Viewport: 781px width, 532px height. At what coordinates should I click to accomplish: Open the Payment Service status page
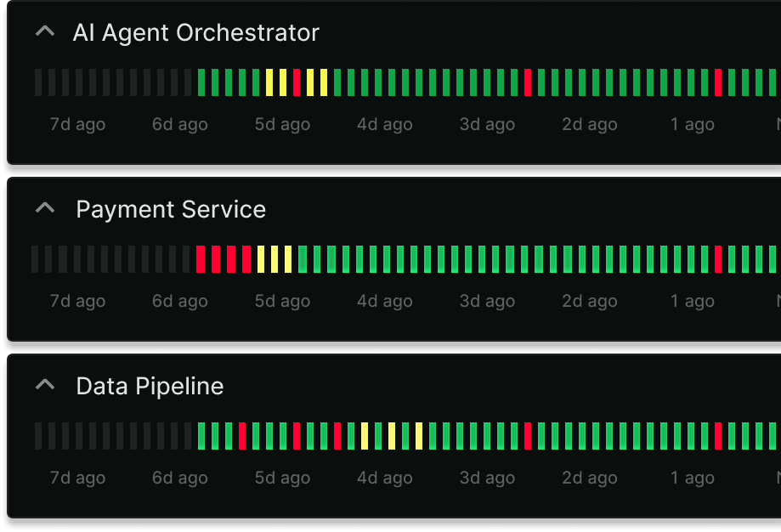click(x=171, y=209)
